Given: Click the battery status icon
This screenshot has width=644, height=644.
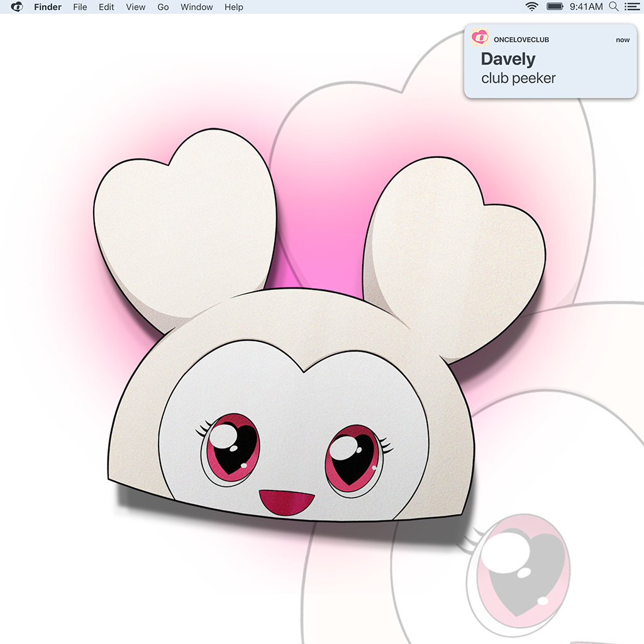Looking at the screenshot, I should (x=555, y=7).
